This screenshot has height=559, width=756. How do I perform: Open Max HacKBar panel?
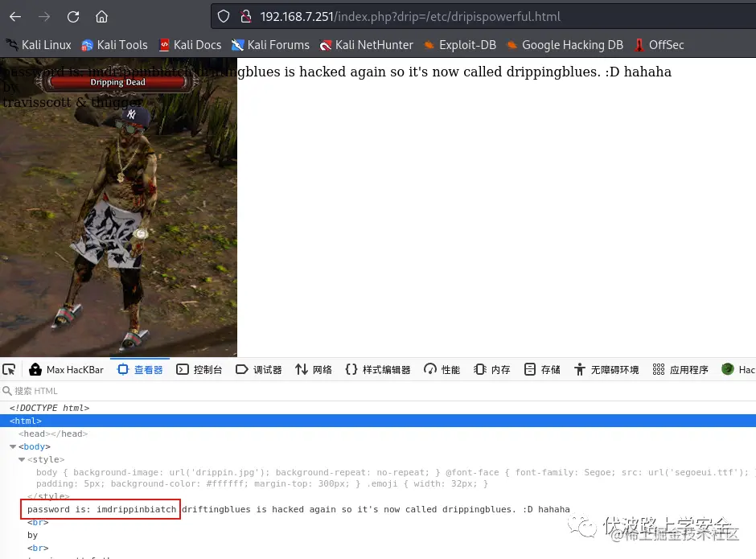tap(67, 370)
